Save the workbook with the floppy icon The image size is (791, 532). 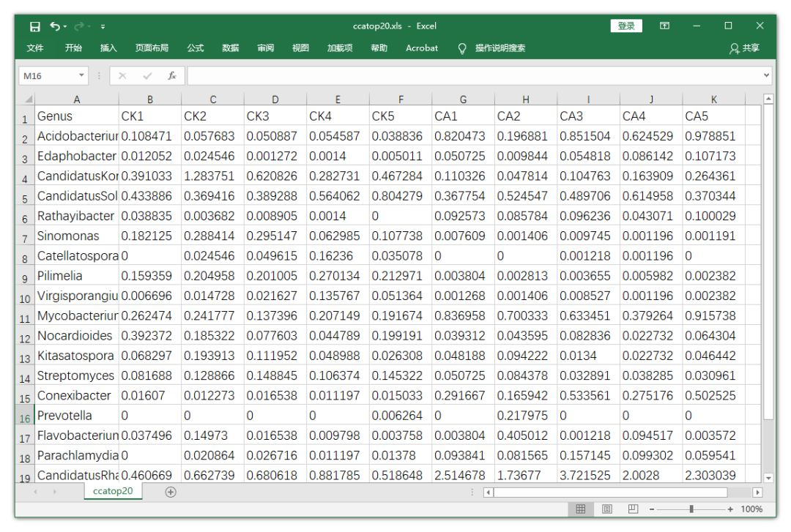pyautogui.click(x=35, y=26)
